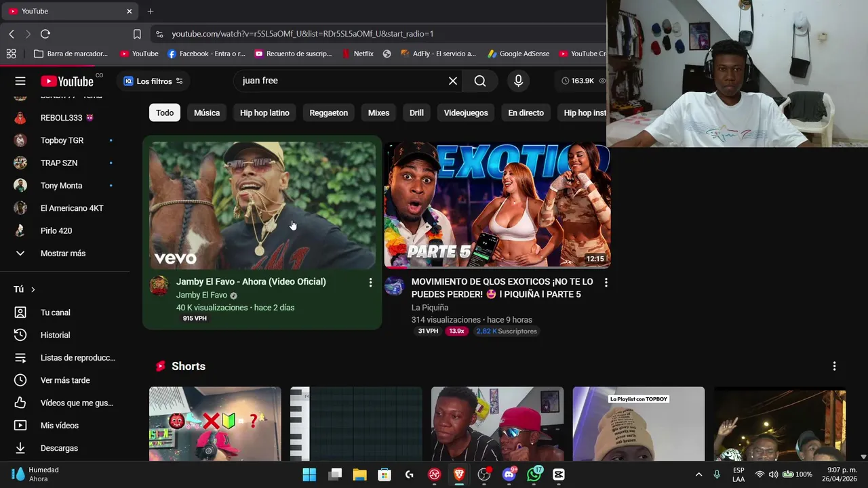Viewport: 868px width, 488px height.
Task: Open Tony Monta subscription channel
Action: coord(64,186)
